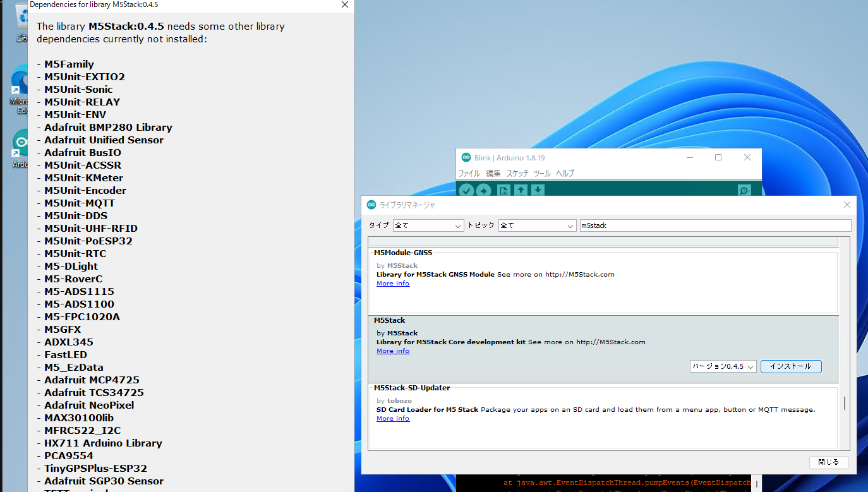Open the バージョン0.4.5 version dropdown
Screen dimensions: 868x492
click(723, 366)
